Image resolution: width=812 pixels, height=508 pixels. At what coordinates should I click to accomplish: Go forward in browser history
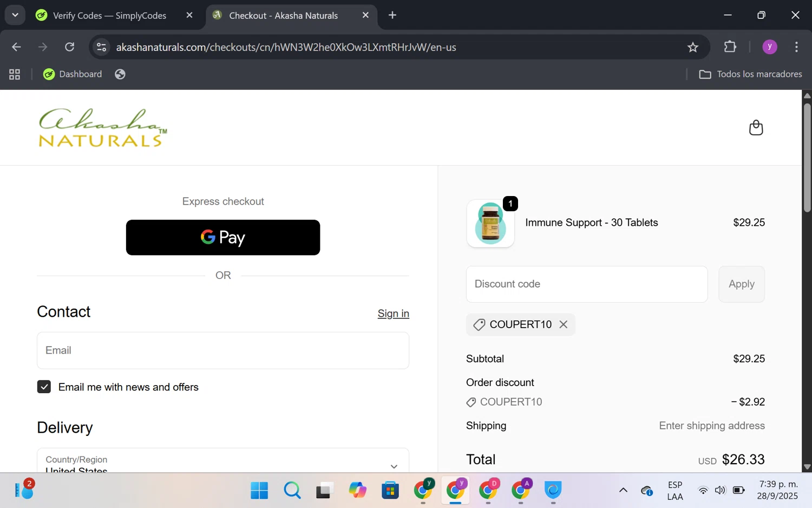43,47
